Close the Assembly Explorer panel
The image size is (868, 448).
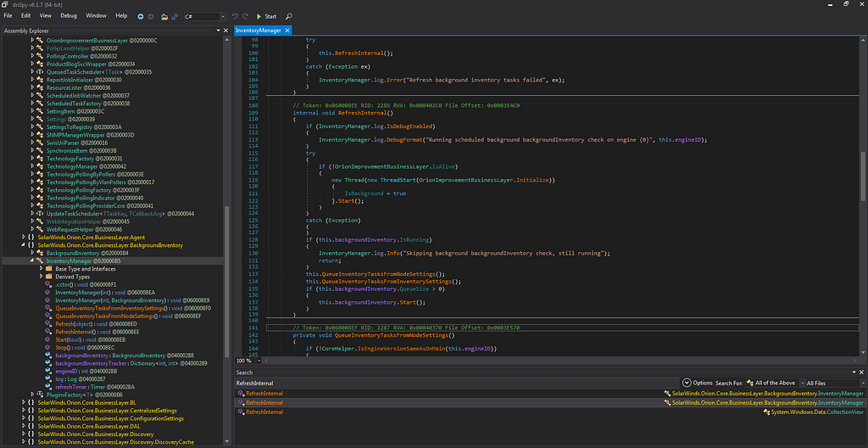pos(225,31)
